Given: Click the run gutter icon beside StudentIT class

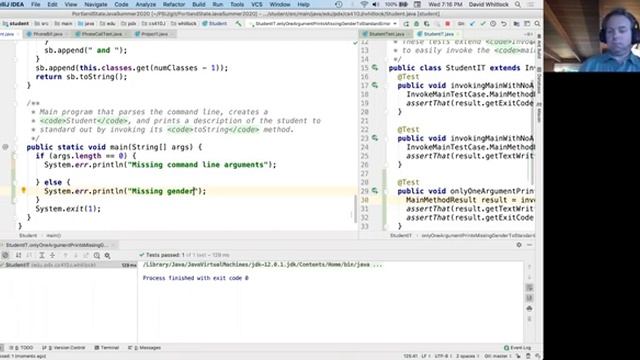Looking at the screenshot, I should point(375,68).
